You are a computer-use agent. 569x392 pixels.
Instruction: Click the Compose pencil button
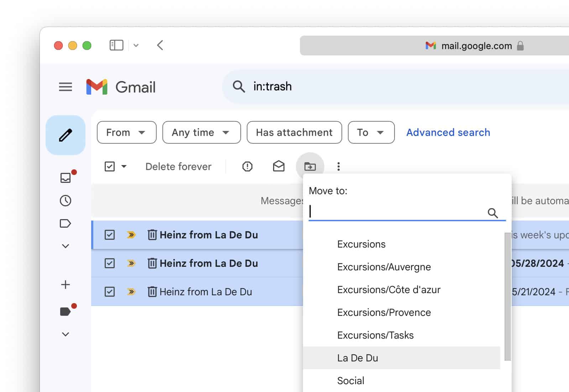pos(66,135)
